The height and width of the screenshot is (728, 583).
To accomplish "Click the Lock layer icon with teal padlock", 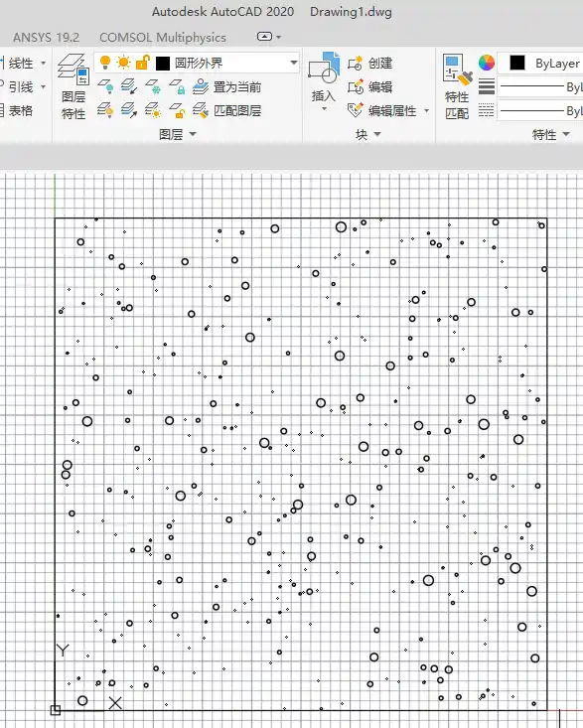I will click(x=177, y=86).
